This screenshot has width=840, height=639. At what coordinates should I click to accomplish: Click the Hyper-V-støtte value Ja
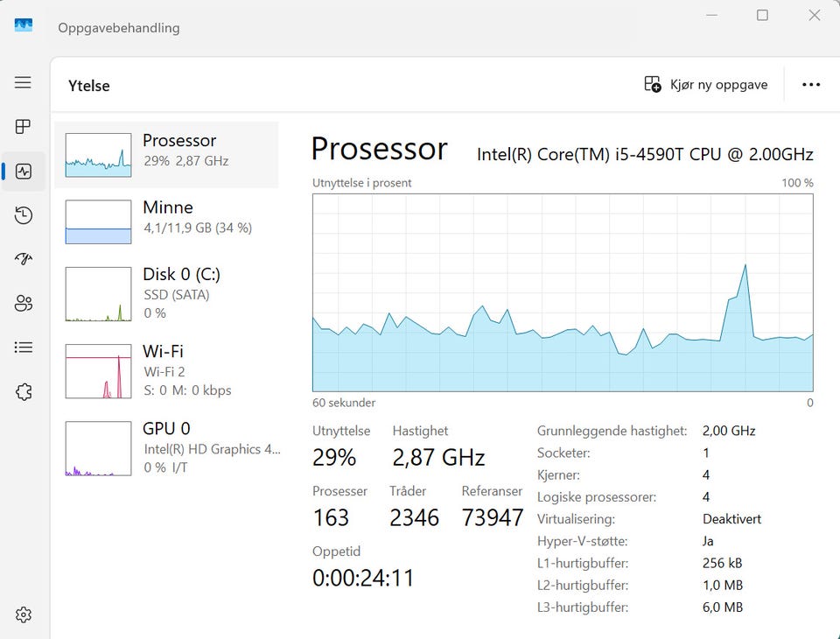pyautogui.click(x=708, y=541)
